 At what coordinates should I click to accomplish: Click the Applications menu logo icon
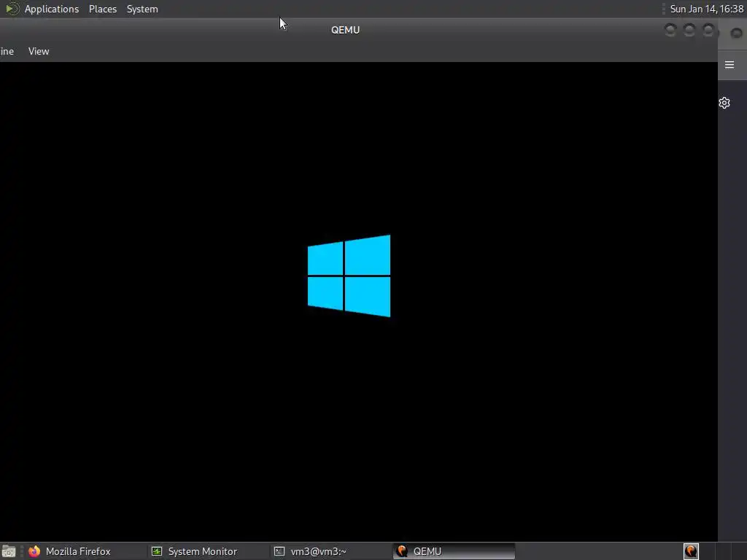coord(12,9)
